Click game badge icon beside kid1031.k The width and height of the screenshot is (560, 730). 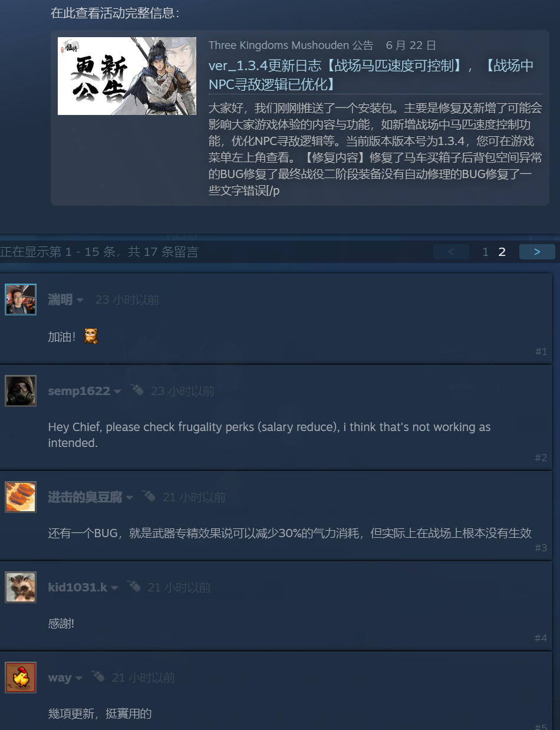pos(134,586)
